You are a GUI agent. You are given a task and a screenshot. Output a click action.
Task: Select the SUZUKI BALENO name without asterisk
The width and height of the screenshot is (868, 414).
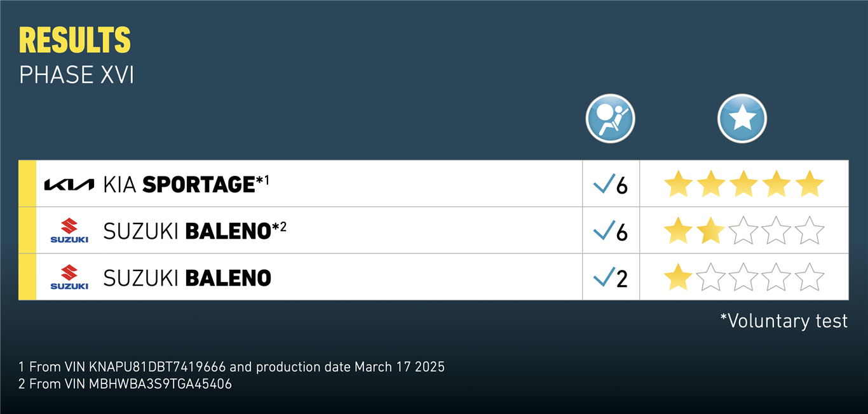pos(187,277)
